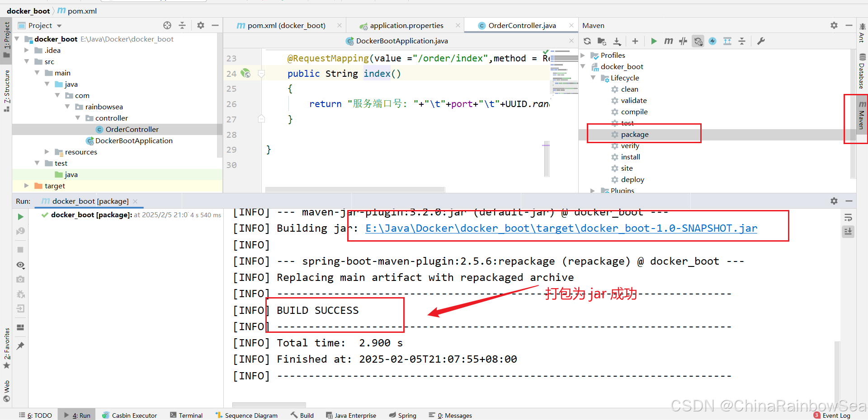Image resolution: width=868 pixels, height=420 pixels.
Task: Click Run console horizontal scrollbar
Action: [x=269, y=405]
